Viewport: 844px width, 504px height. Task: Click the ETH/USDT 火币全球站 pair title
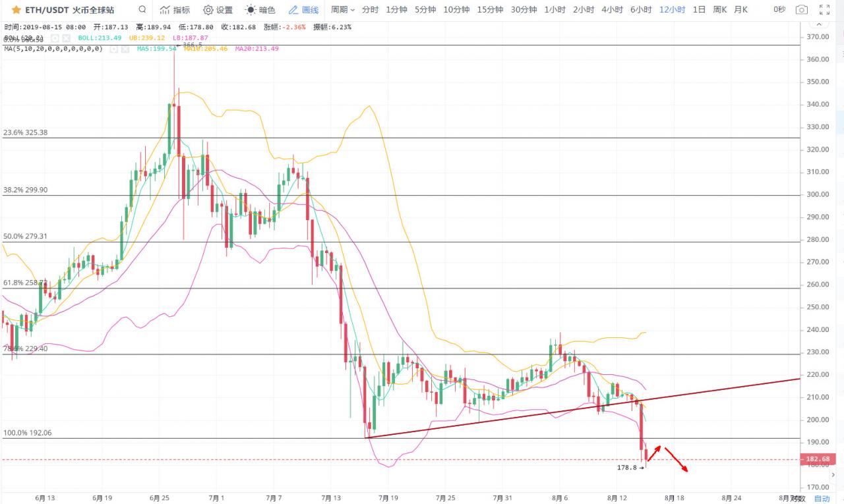click(69, 10)
